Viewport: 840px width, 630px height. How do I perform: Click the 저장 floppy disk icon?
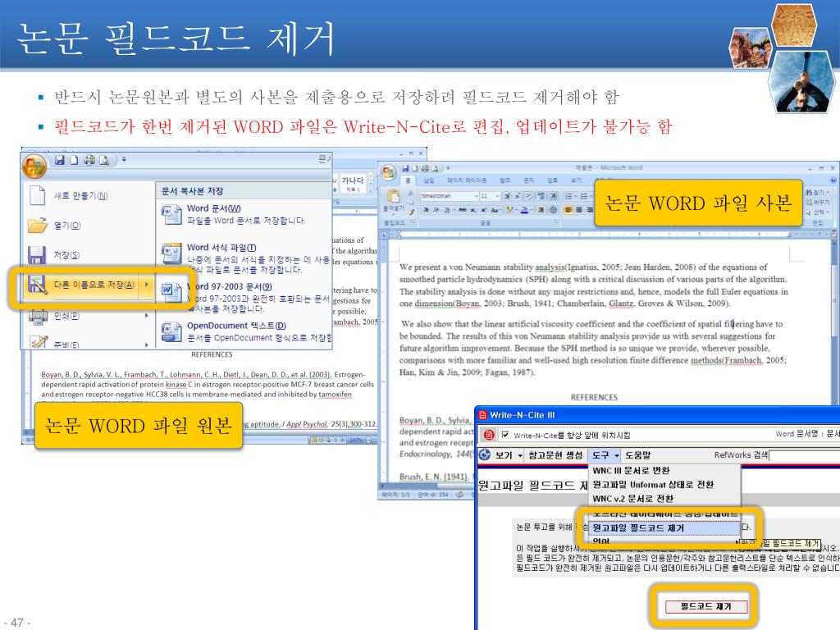[36, 255]
